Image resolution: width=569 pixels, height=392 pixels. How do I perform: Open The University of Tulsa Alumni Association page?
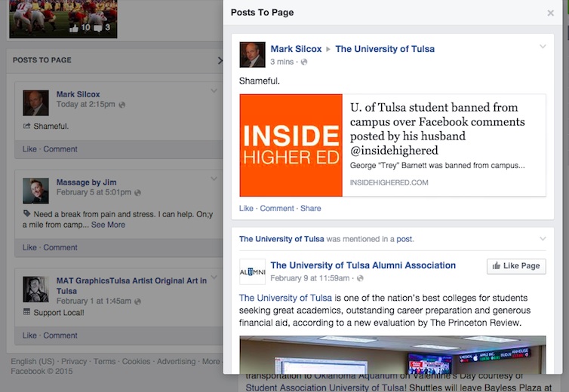click(363, 265)
